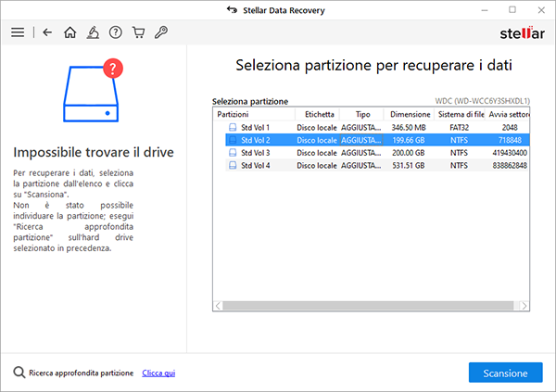Go back using the arrow icon
Screen dimensions: 556x392
click(x=47, y=32)
